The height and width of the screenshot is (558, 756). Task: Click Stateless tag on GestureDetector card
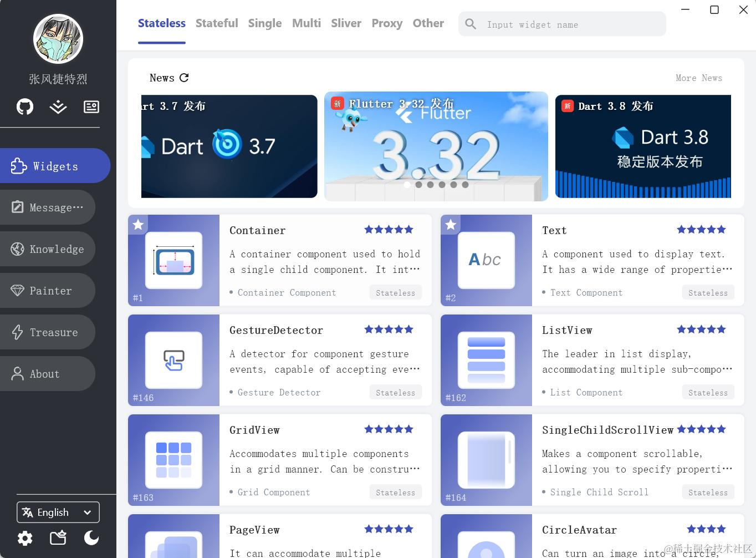395,392
